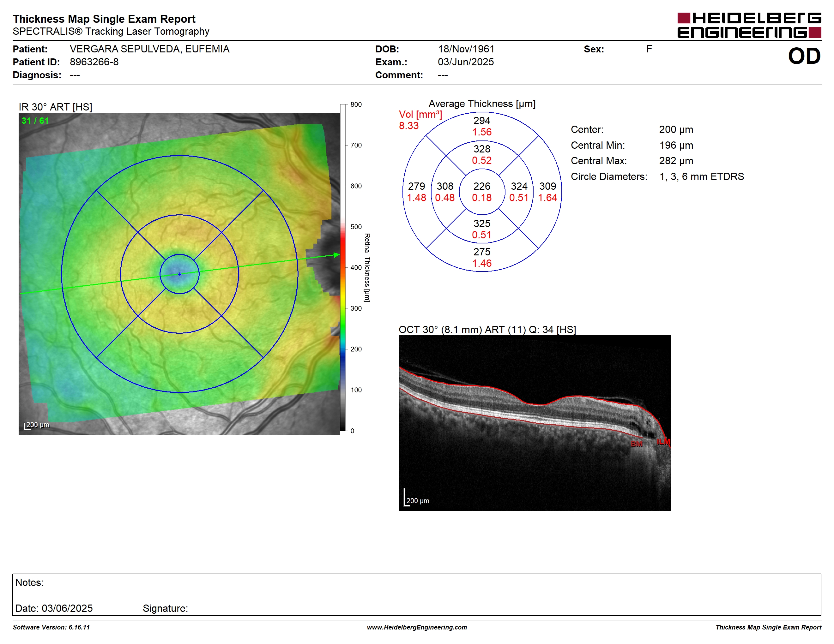The image size is (834, 644).
Task: Click Software Version: 6.16.11 footer text
Action: (x=51, y=627)
